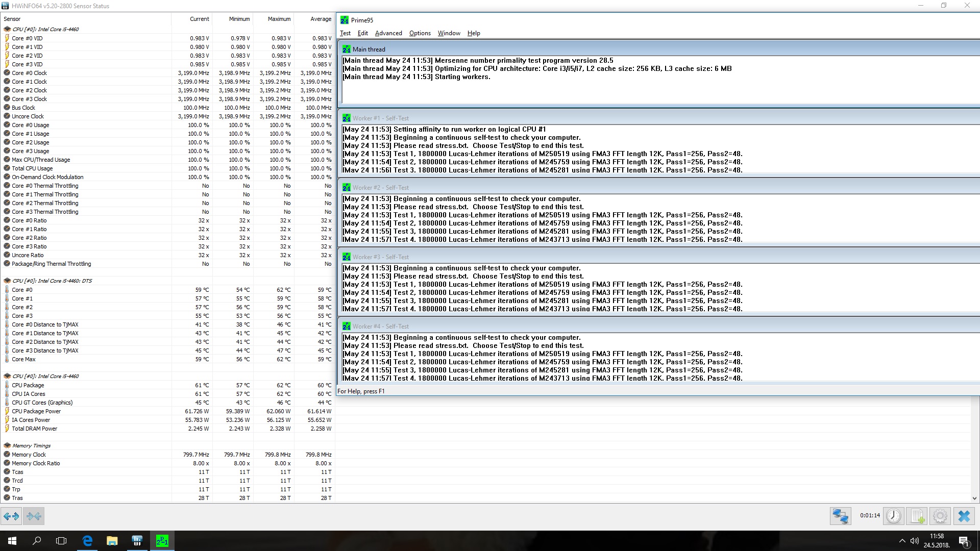Screen dimensions: 980x551
Task: Open the volume control in the tray
Action: point(914,541)
